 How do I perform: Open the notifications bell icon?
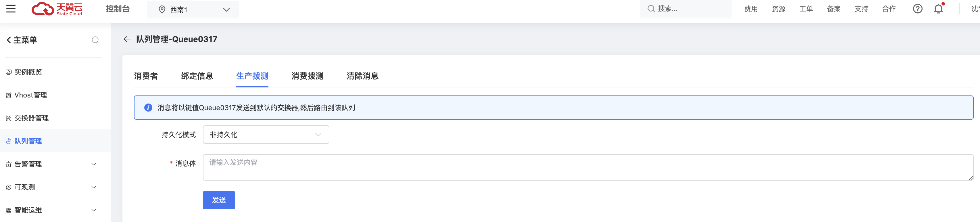click(x=938, y=9)
